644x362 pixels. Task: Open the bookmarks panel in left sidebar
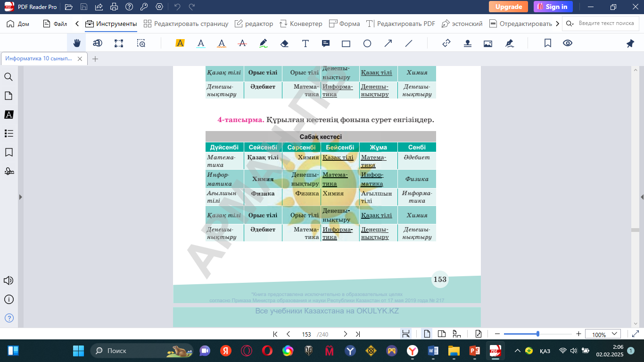(8, 152)
